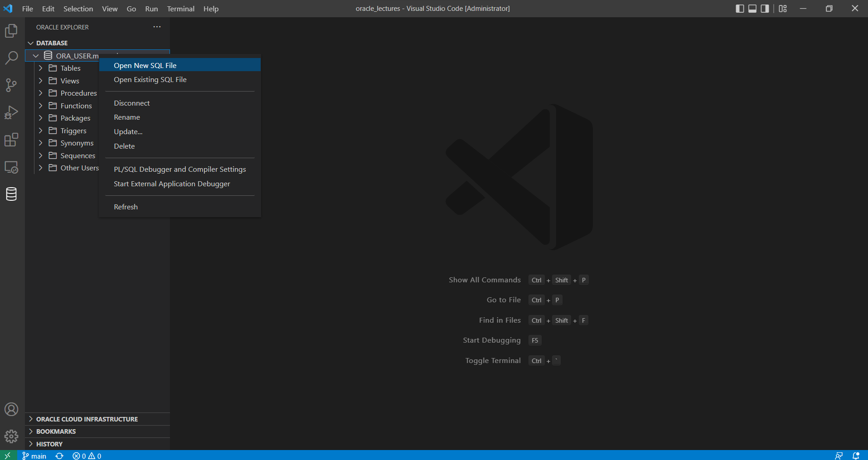
Task: Expand the Synonyms folder
Action: click(40, 143)
